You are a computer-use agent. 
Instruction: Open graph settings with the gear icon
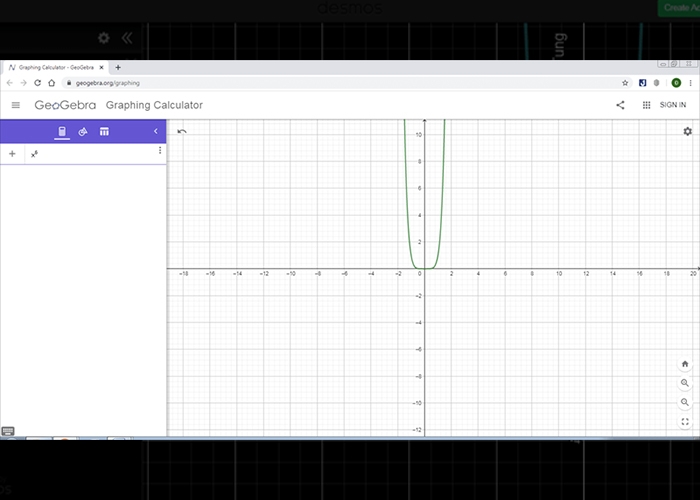point(687,131)
